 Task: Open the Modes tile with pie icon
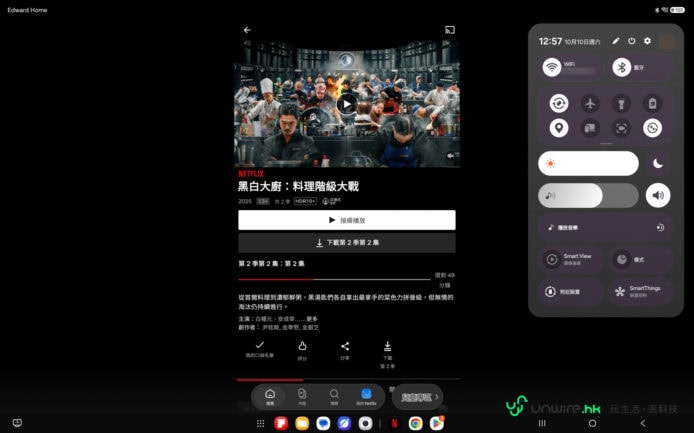pos(640,259)
